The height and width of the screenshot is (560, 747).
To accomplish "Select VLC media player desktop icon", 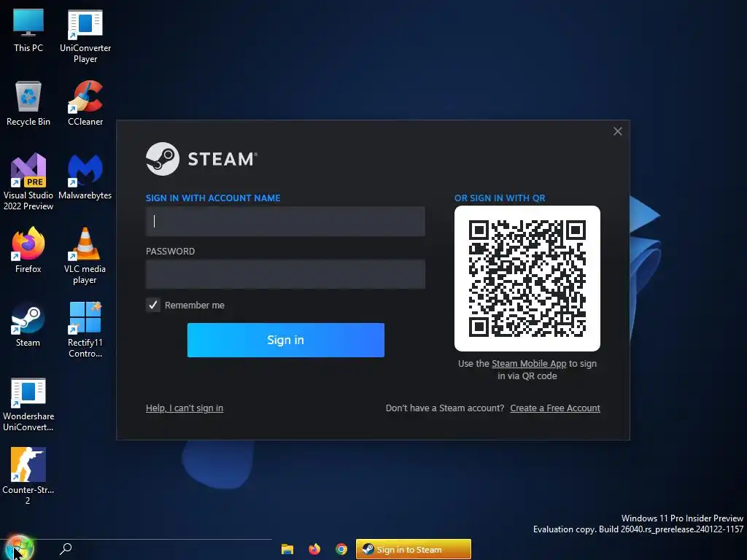I will point(85,256).
